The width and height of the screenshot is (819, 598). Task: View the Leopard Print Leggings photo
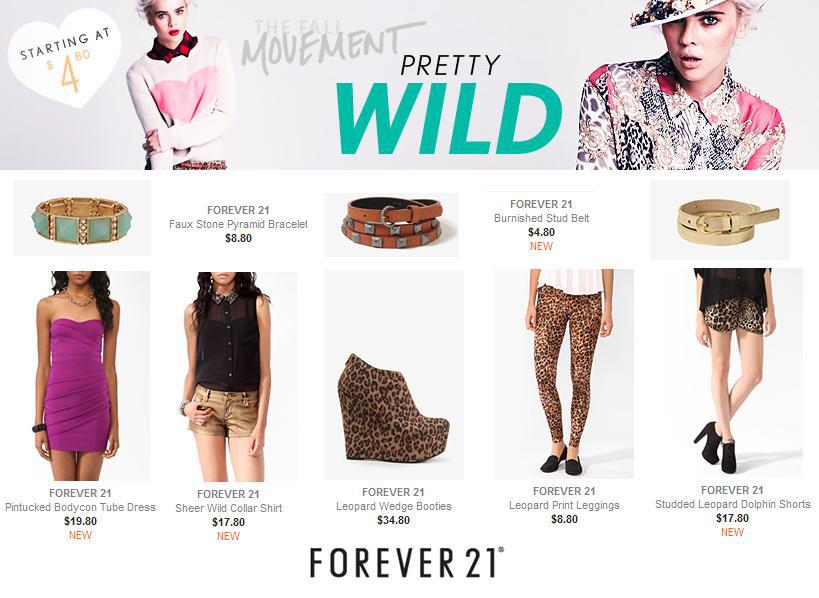click(x=564, y=373)
